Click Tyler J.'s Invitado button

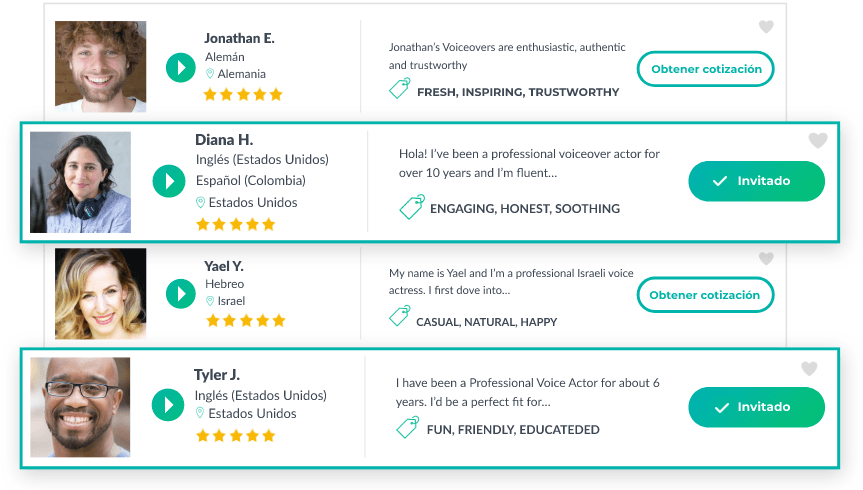(756, 407)
